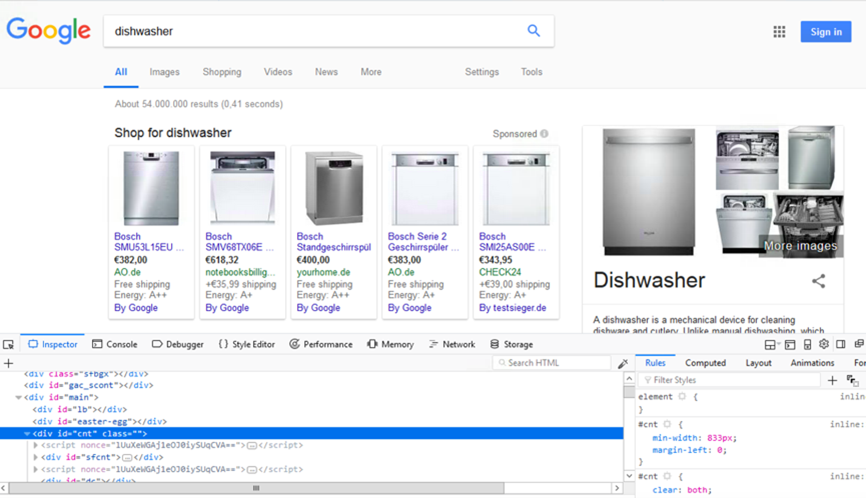Open devtools settings gear

823,344
